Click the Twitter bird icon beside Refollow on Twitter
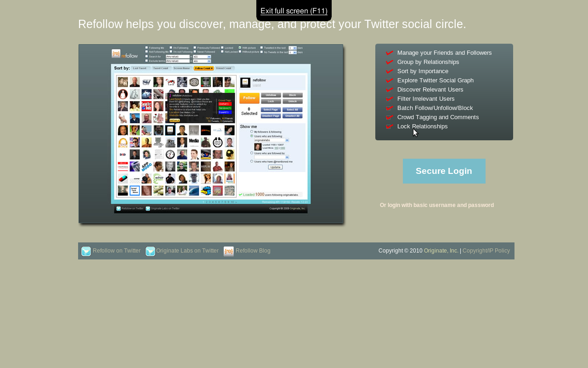Screen dimensions: 588x368 click(86, 251)
